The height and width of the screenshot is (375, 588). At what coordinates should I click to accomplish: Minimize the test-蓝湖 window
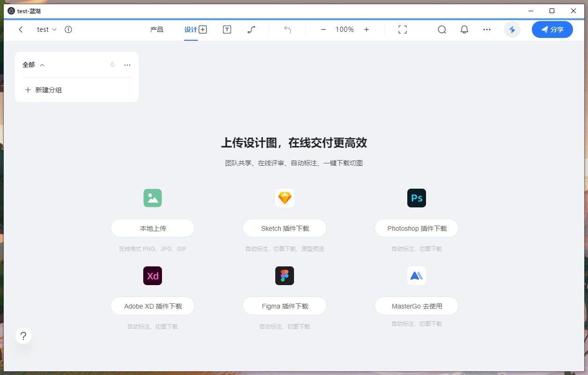tap(531, 11)
